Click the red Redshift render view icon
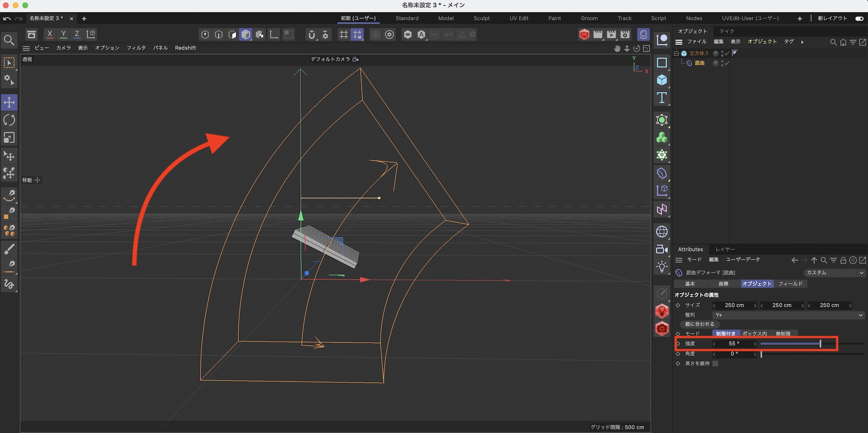 click(584, 34)
